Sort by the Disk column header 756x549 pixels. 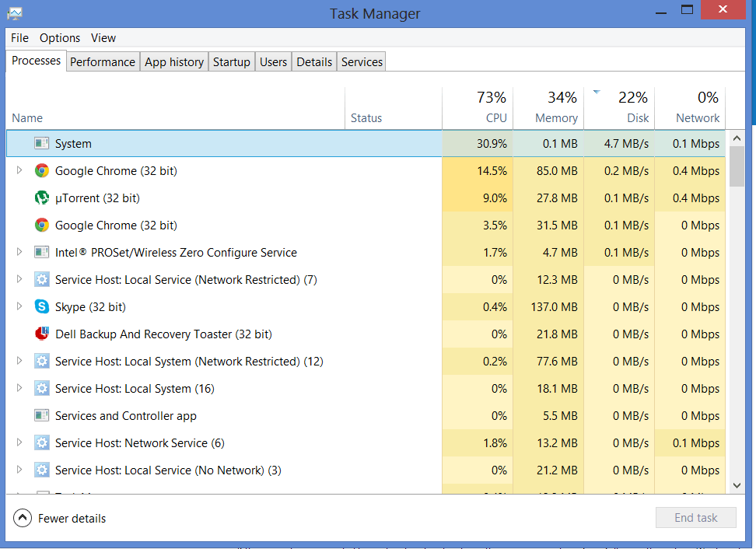619,108
